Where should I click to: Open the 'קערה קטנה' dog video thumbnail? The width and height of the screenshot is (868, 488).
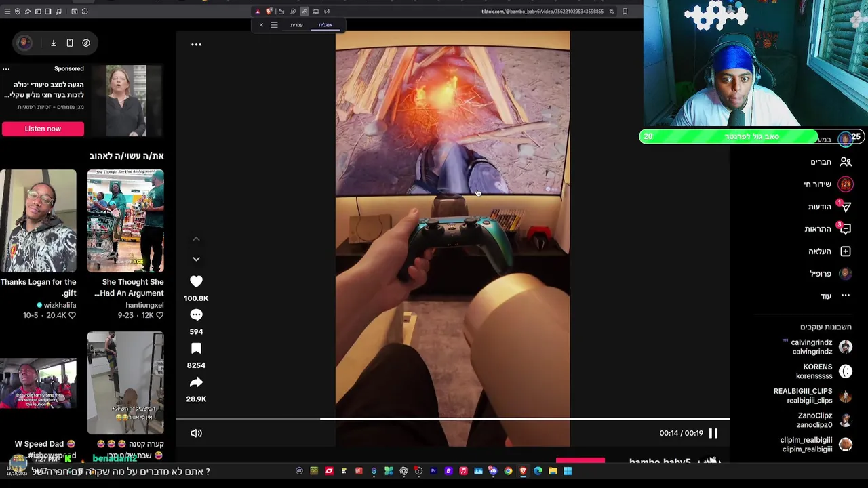pyautogui.click(x=125, y=383)
